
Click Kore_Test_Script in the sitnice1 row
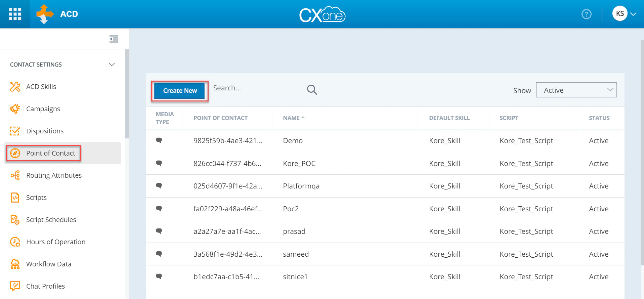click(x=526, y=277)
